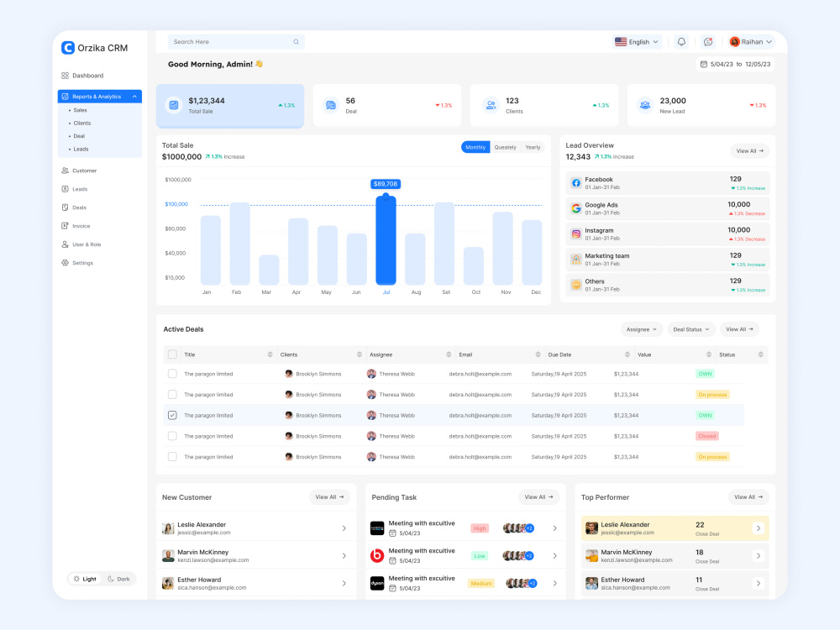Click View All in Lead Overview
The image size is (840, 630).
point(749,151)
